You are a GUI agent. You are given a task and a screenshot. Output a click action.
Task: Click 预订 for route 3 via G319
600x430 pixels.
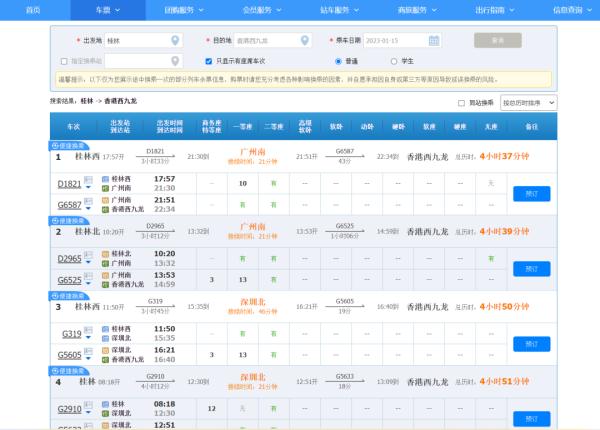[x=532, y=344]
